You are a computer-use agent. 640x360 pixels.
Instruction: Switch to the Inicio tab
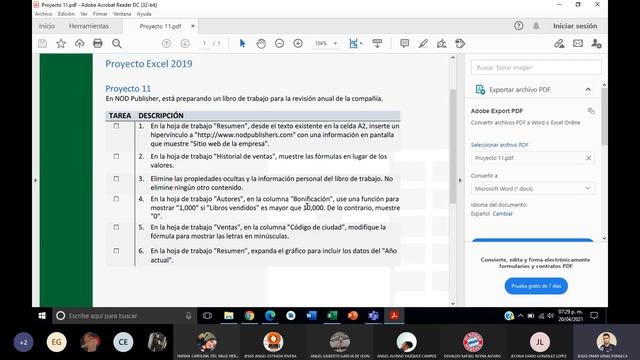[x=47, y=26]
